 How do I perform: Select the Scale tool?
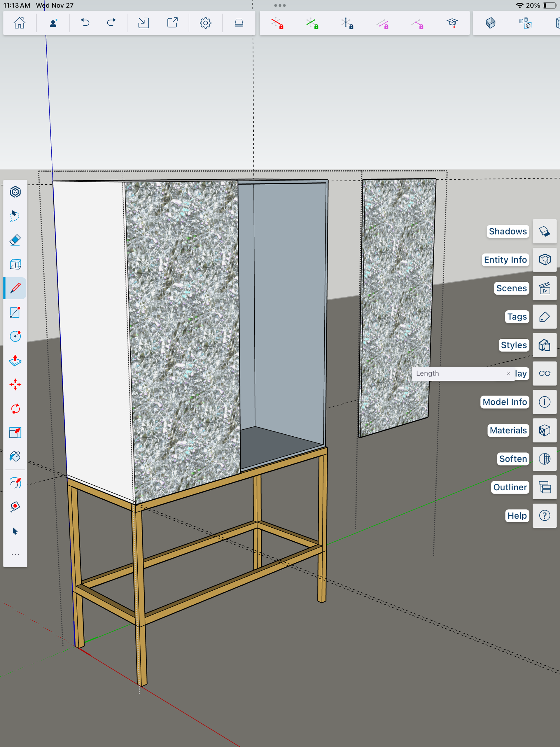click(15, 433)
